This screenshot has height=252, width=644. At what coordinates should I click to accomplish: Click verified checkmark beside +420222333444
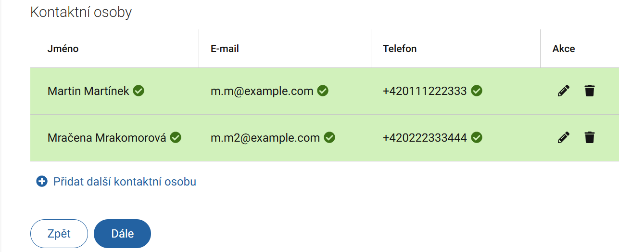[x=476, y=138]
